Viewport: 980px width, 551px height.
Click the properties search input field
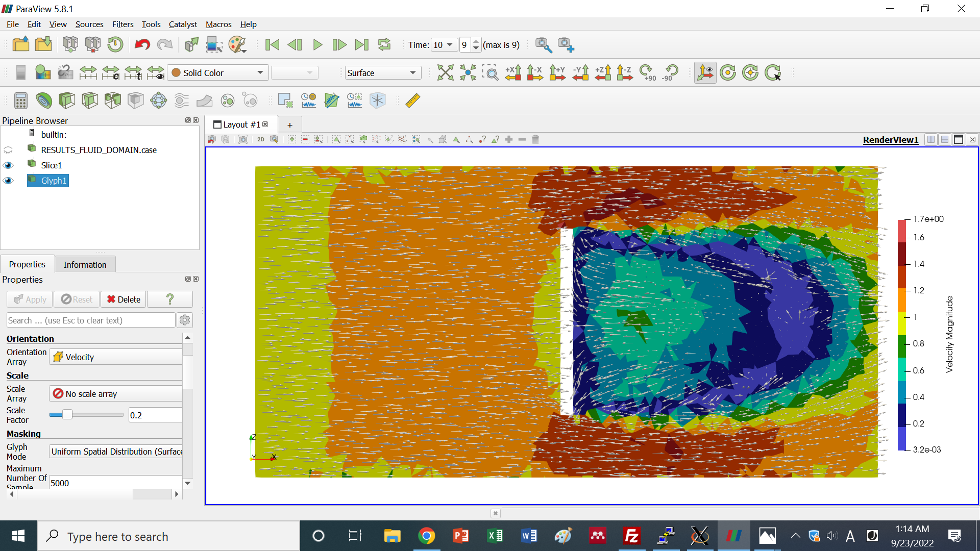(x=91, y=320)
